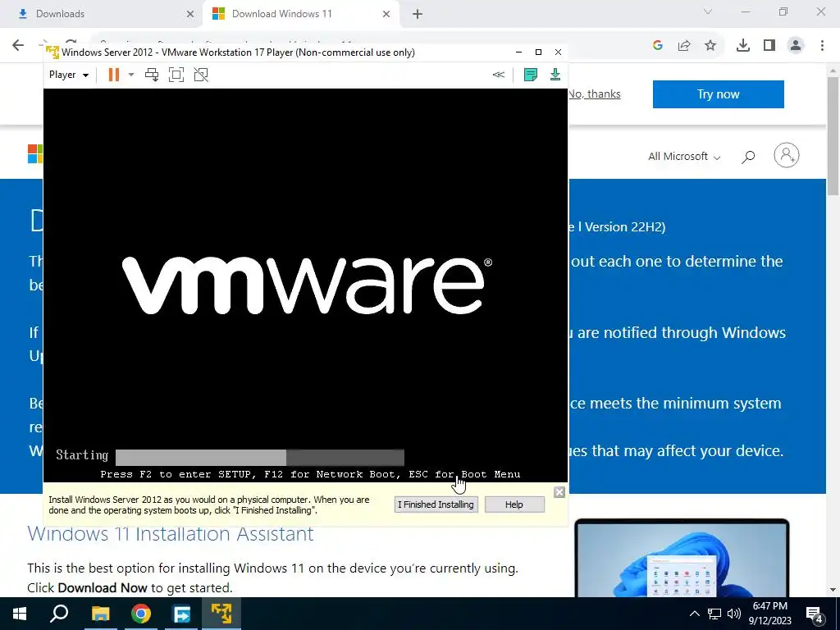Open Chrome from the taskbar
Image resolution: width=840 pixels, height=630 pixels.
(141, 614)
